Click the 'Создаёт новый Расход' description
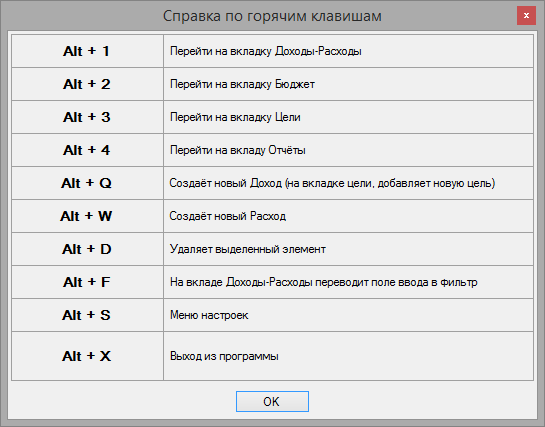 point(228,216)
